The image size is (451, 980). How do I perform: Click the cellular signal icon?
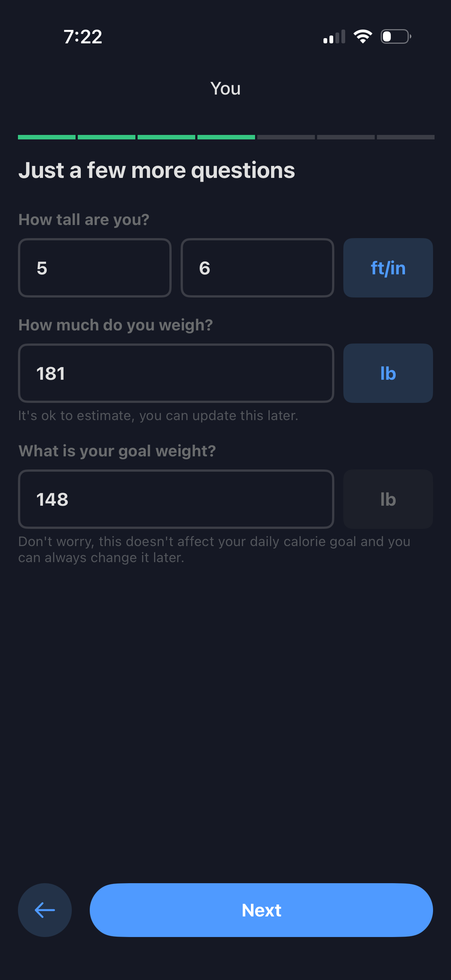point(334,36)
